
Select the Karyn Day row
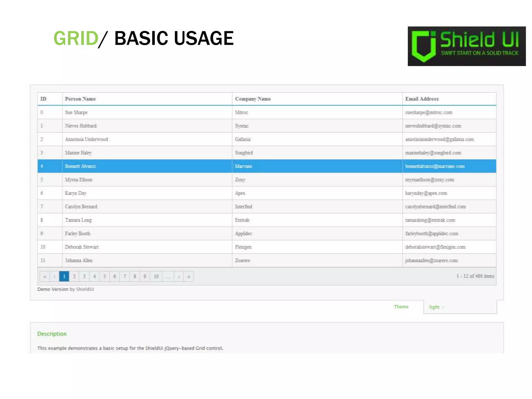(76, 193)
